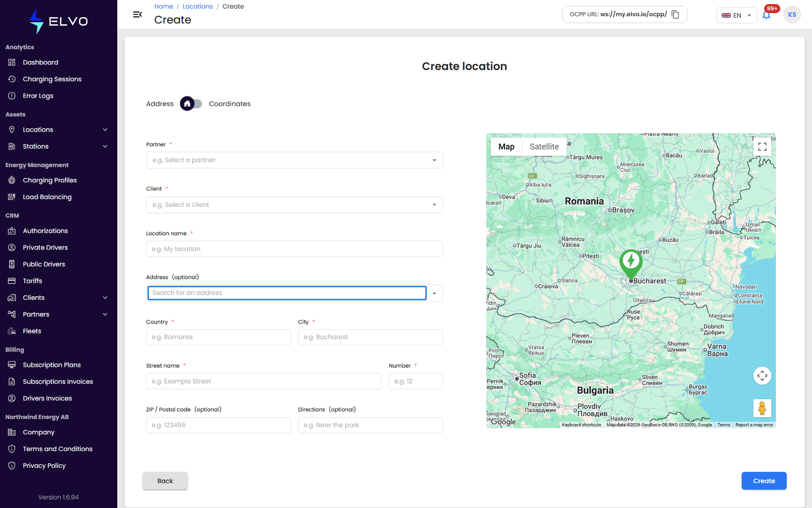Click the Number input field
This screenshot has height=508, width=812.
point(416,382)
